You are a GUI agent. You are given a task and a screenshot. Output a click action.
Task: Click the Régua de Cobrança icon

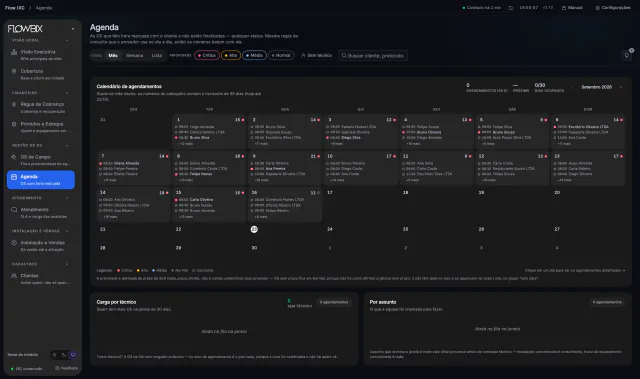pyautogui.click(x=14, y=104)
